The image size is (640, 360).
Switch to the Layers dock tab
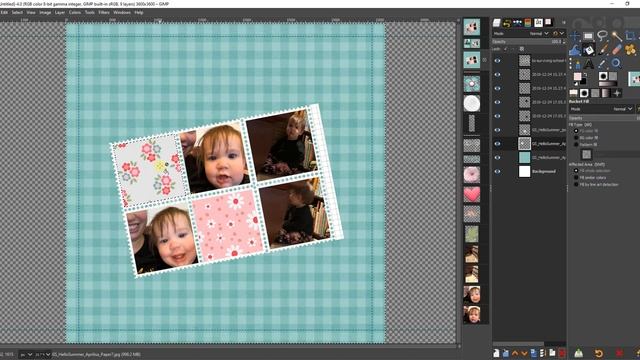(x=496, y=23)
